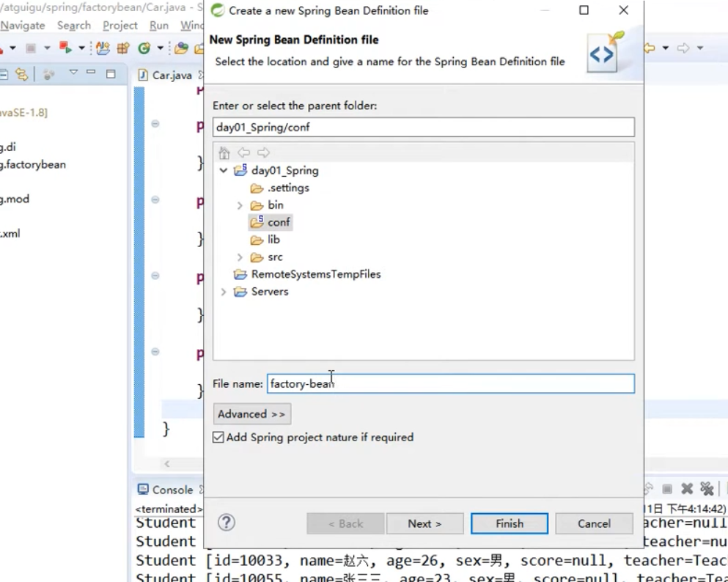Open the Advanced options section
Image resolution: width=728 pixels, height=582 pixels.
point(252,414)
